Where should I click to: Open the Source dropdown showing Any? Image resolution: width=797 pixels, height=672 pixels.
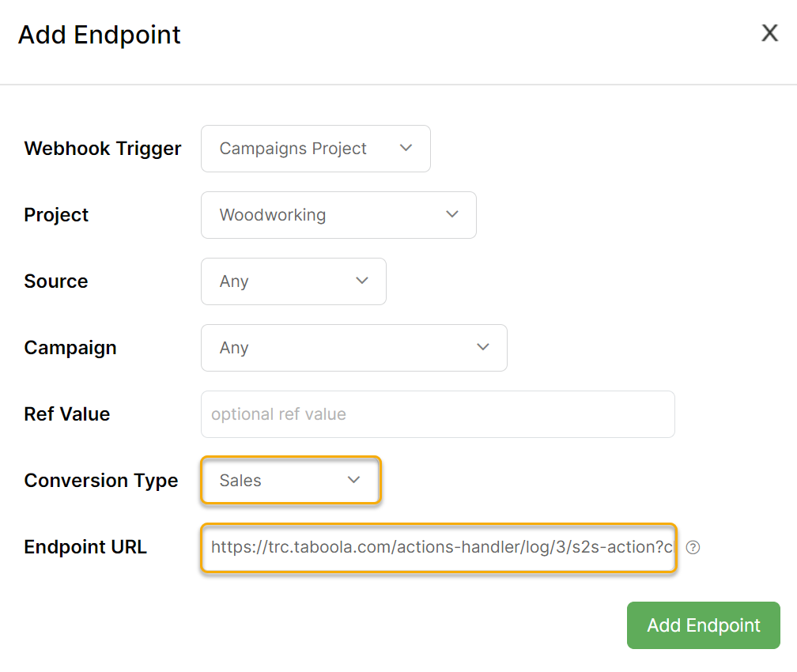(293, 281)
